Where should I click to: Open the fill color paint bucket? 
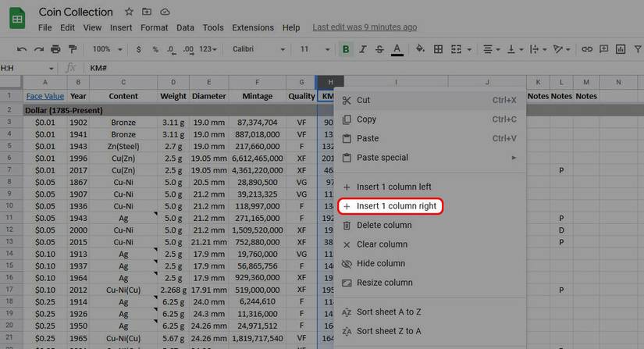(x=420, y=49)
